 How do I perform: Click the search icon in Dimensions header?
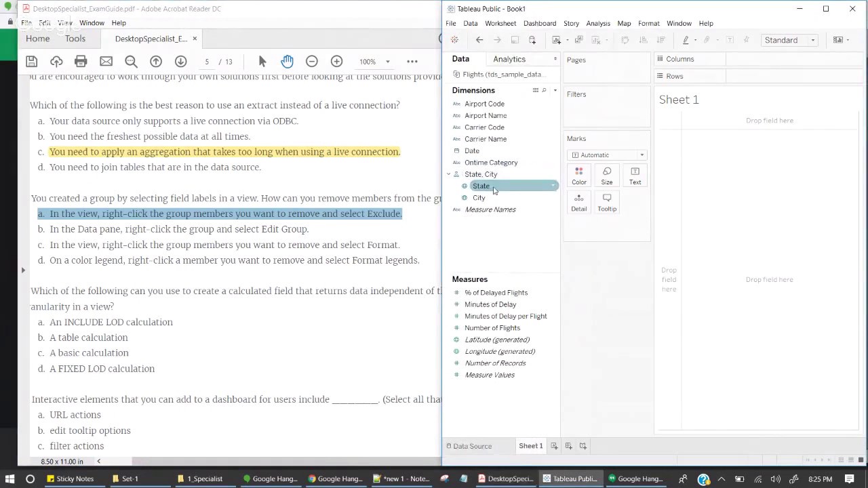coord(544,90)
